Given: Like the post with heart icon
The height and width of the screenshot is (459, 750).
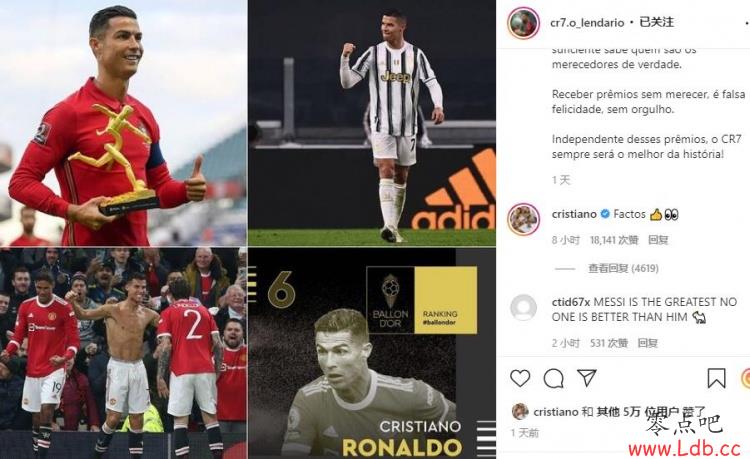Looking at the screenshot, I should click(x=520, y=378).
